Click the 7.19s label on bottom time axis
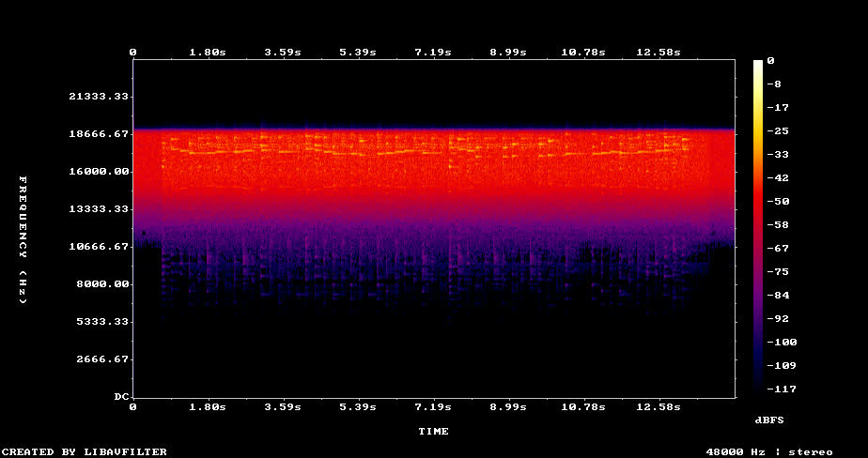 pos(432,407)
